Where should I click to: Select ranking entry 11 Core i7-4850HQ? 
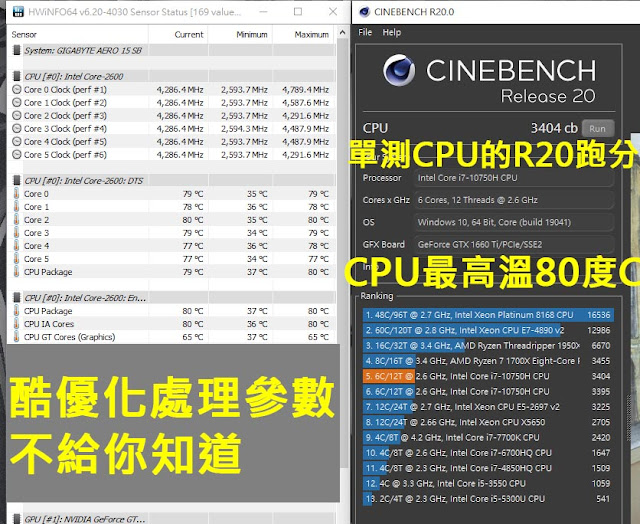488,468
